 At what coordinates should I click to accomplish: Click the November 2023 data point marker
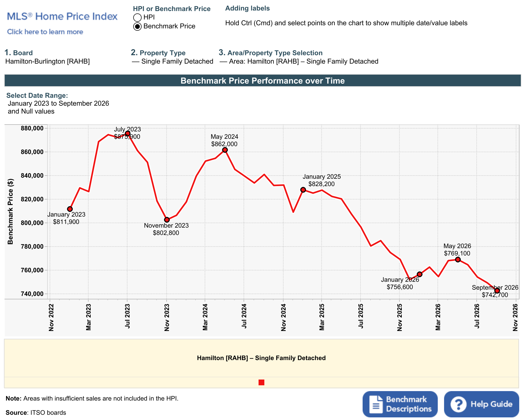coord(167,220)
